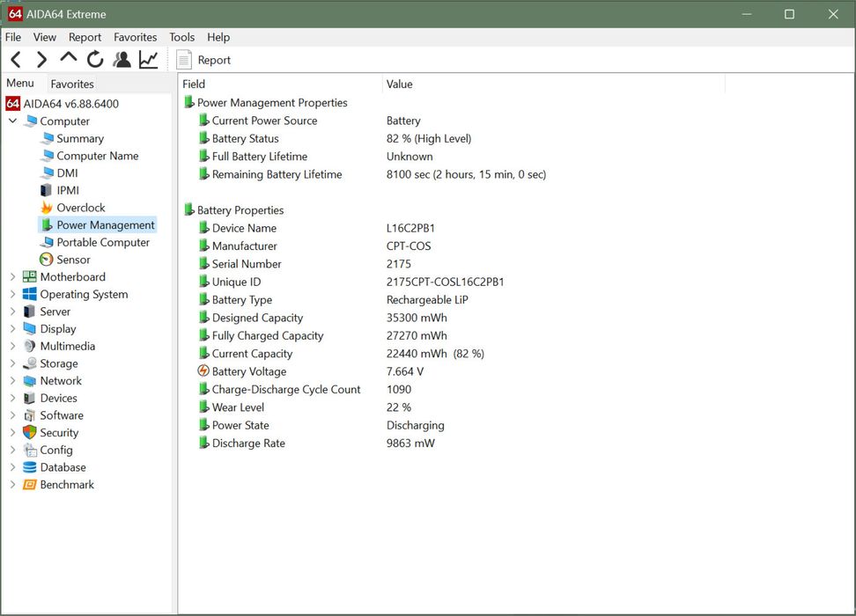The height and width of the screenshot is (616, 856).
Task: Open the graph chart icon in the toolbar
Action: pyautogui.click(x=148, y=60)
